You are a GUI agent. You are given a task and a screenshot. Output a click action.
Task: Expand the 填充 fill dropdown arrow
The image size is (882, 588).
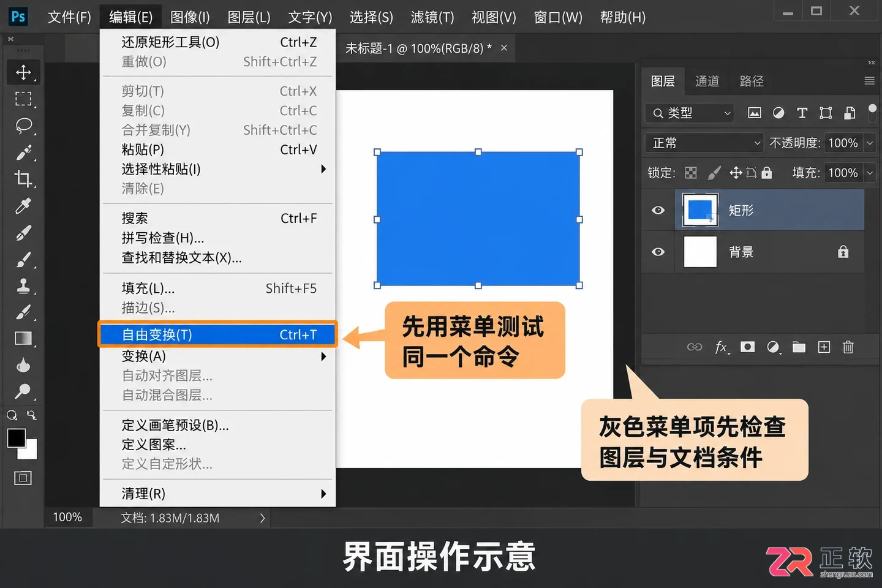(x=869, y=173)
